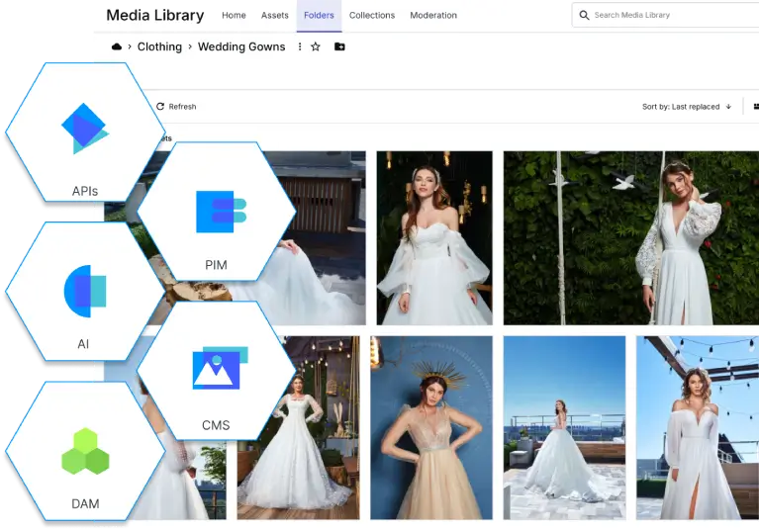Switch to the Assets tab

(x=275, y=16)
